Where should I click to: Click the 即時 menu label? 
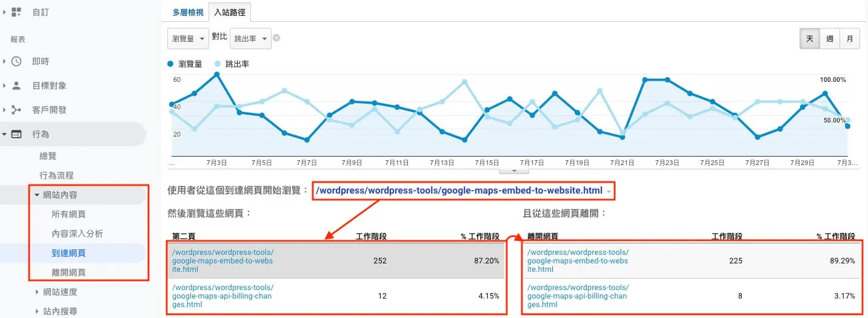(41, 61)
